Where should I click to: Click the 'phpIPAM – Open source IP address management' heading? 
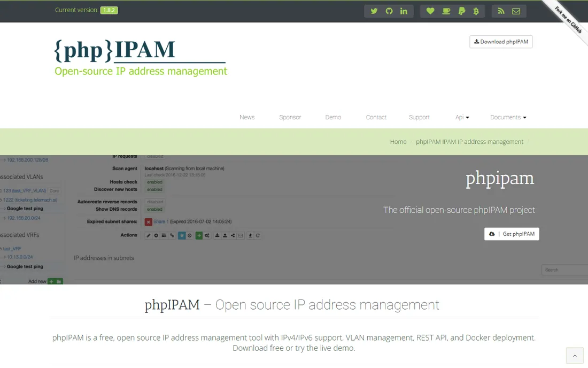click(292, 304)
